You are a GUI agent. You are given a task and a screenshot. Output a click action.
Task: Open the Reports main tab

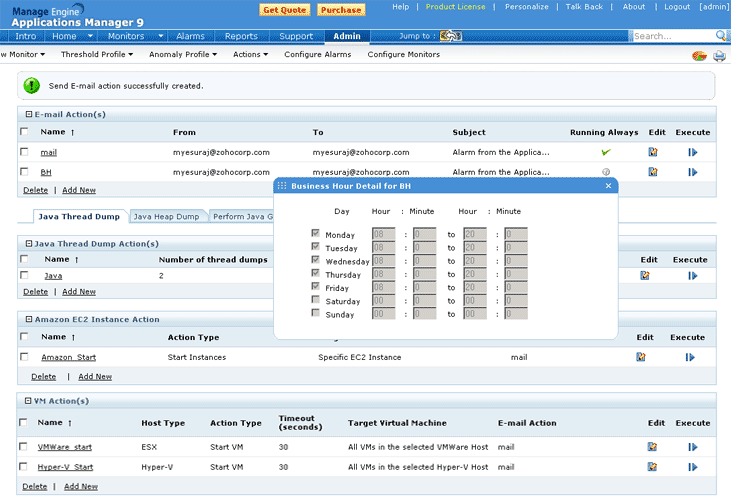(241, 36)
